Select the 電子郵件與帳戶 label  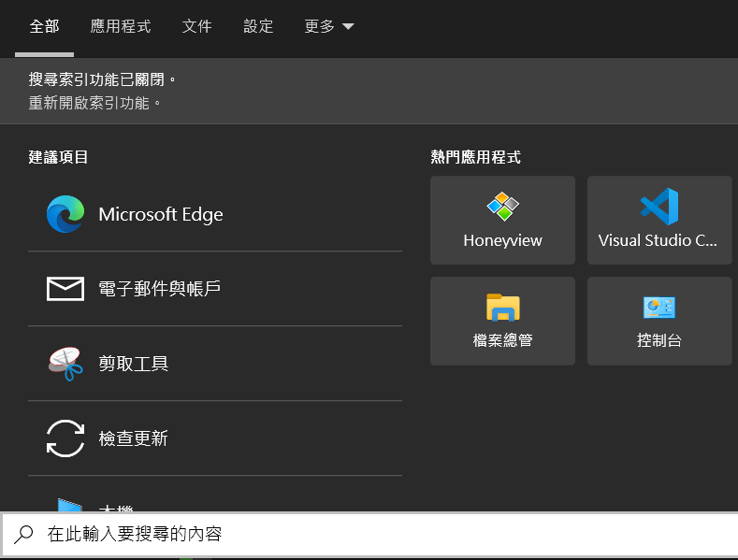[x=160, y=289]
